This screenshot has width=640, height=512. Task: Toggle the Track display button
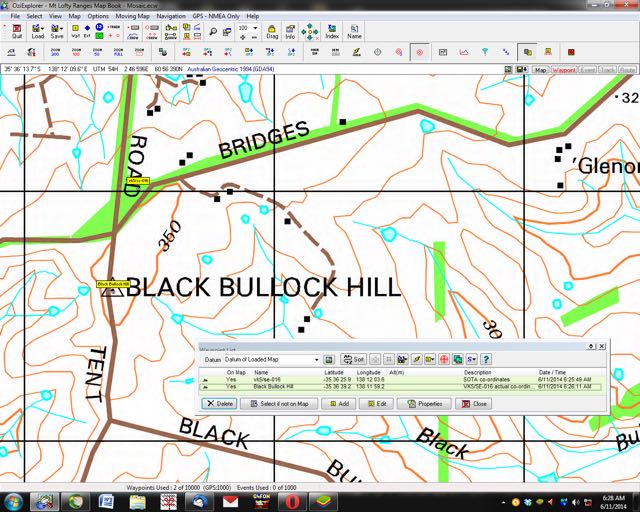click(x=608, y=70)
